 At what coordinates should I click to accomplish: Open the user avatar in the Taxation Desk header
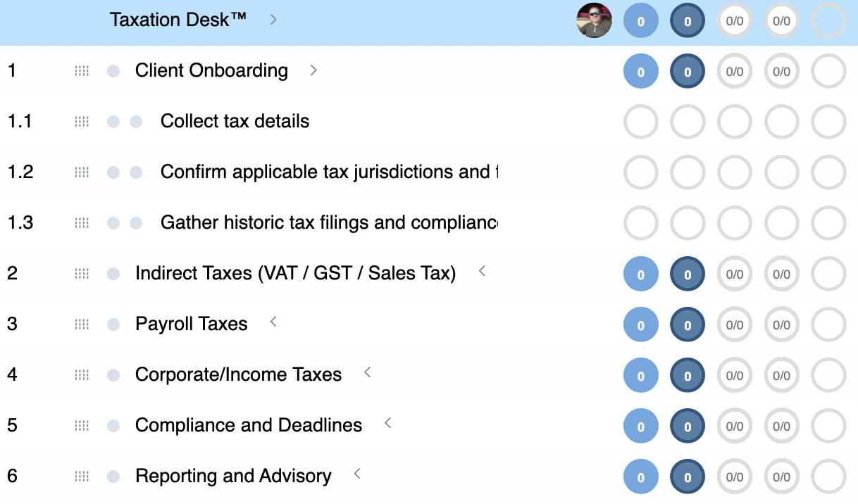(x=594, y=20)
